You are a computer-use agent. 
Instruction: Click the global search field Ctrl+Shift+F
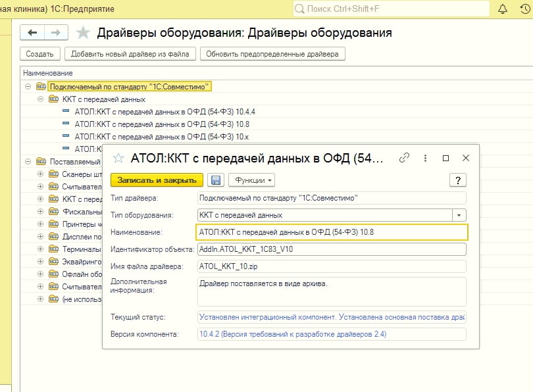pyautogui.click(x=392, y=9)
